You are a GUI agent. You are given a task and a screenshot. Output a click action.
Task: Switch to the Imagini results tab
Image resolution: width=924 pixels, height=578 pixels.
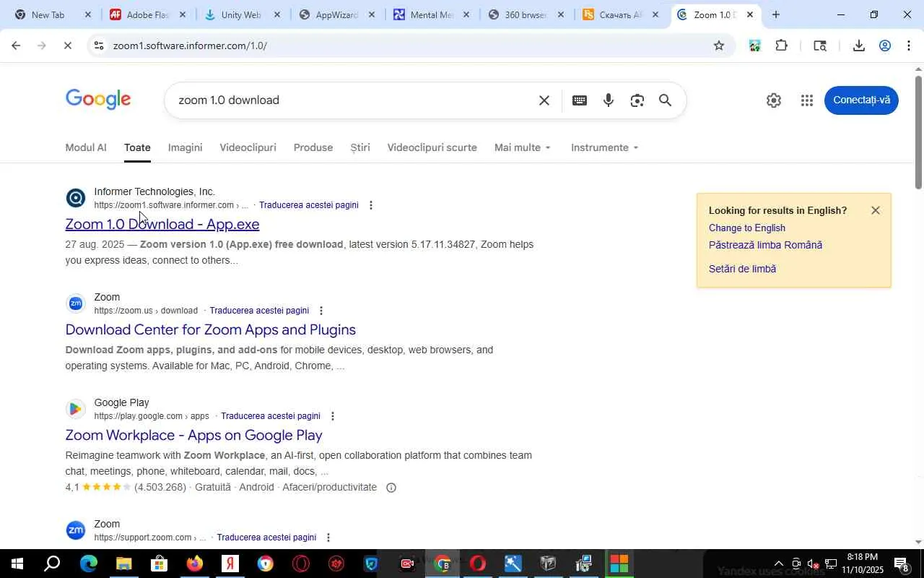tap(185, 147)
